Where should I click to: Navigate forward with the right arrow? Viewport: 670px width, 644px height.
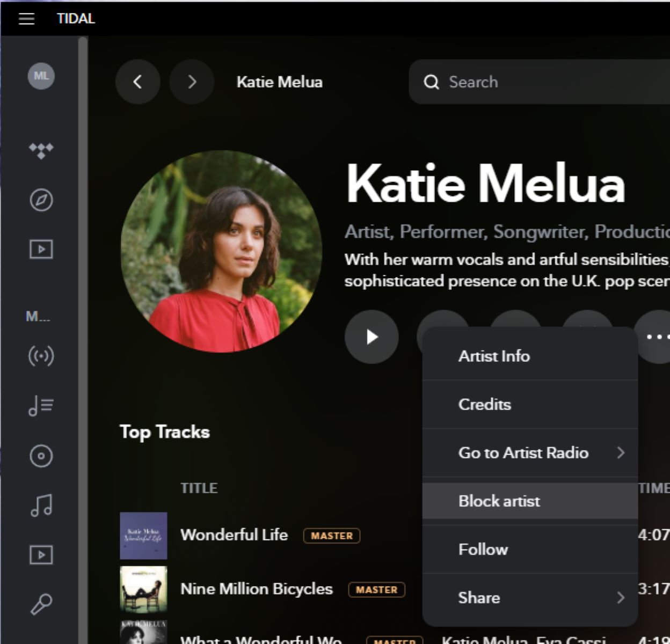point(192,82)
